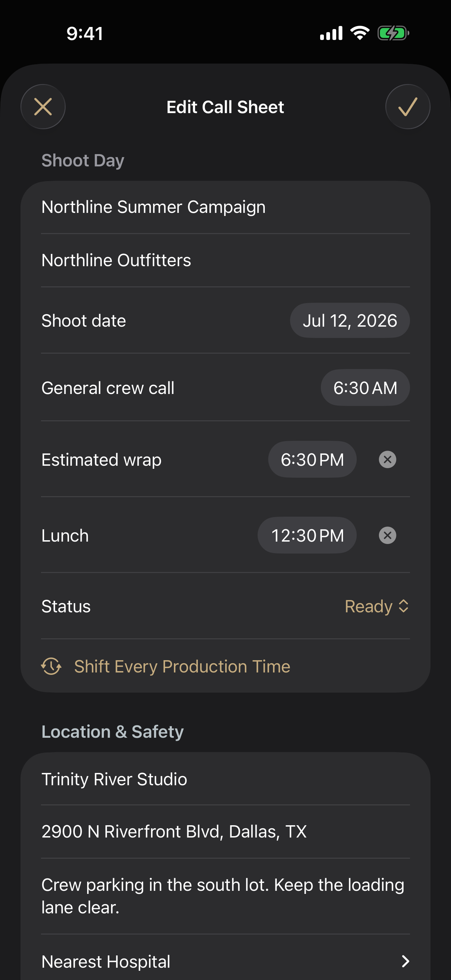Tap the X cancel icon
The height and width of the screenshot is (980, 451).
coord(43,107)
